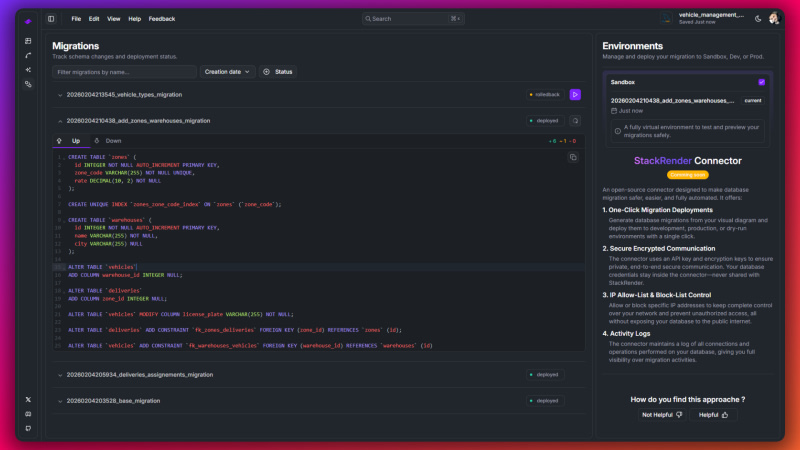Run the vehicle_types migration play button
This screenshot has height=450, width=800.
pyautogui.click(x=575, y=94)
